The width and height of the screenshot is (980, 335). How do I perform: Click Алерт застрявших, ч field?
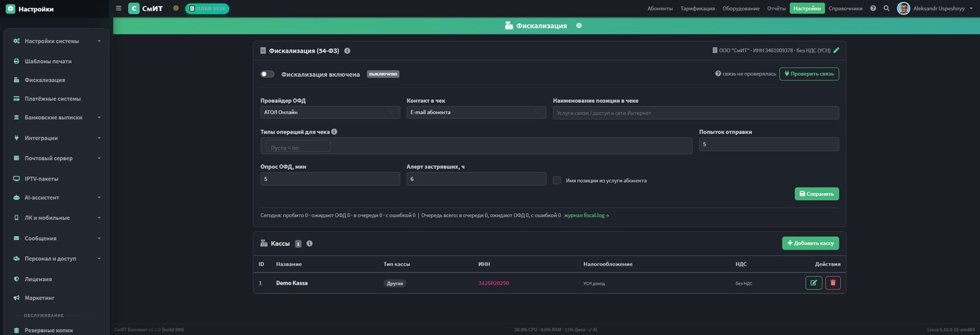476,179
